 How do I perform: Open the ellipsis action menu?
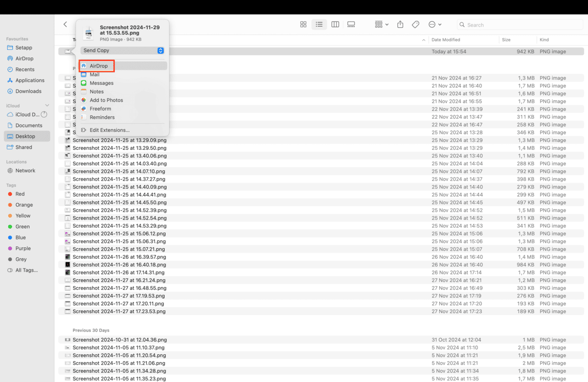click(x=434, y=24)
